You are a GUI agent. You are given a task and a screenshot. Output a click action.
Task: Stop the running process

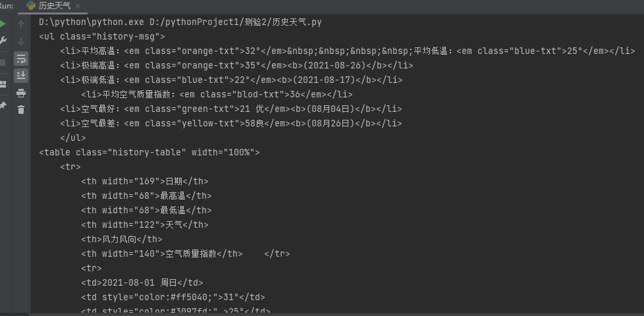(x=3, y=63)
